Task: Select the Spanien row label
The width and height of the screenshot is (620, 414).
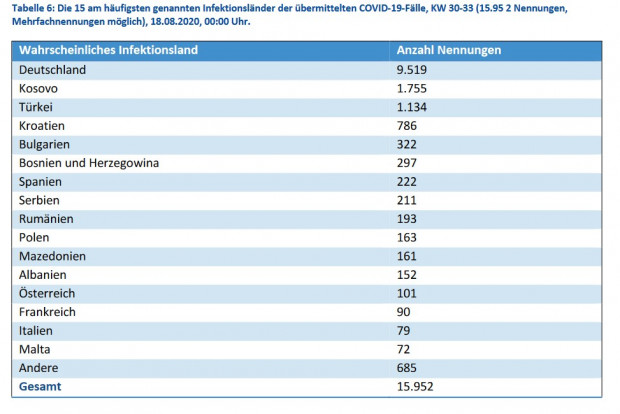Action: pyautogui.click(x=41, y=181)
